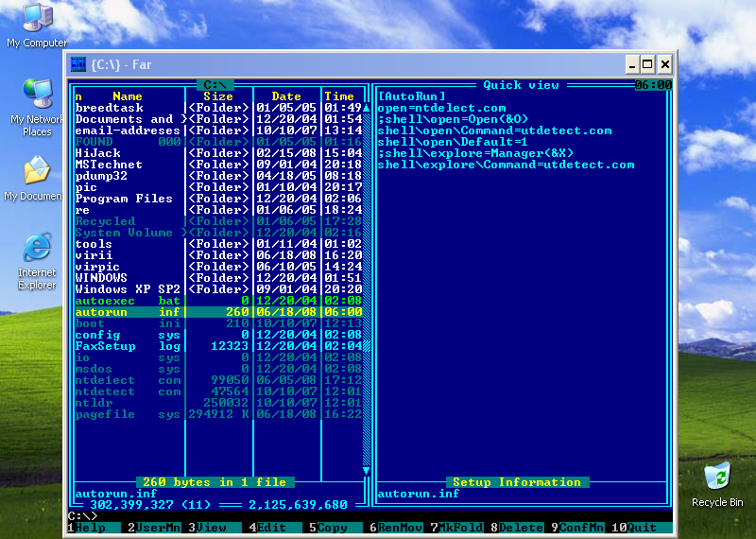
Task: Click the Name column header
Action: pos(128,96)
